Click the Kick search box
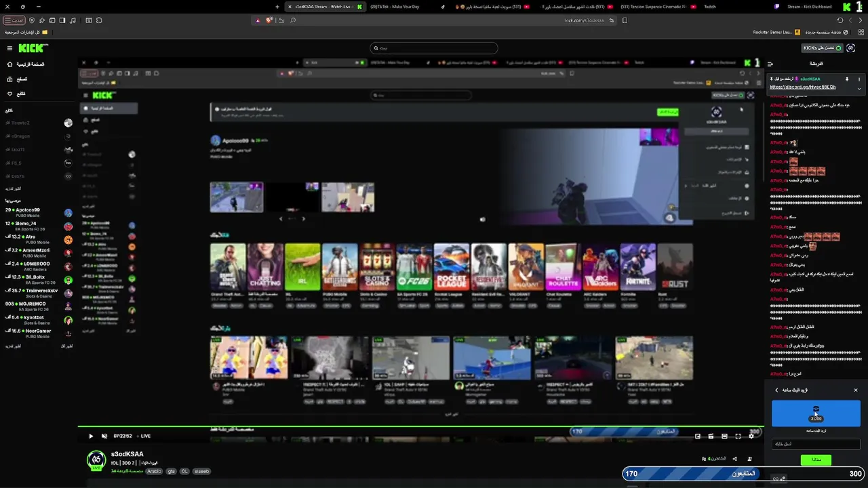Screen dimensions: 868x488 point(434,48)
